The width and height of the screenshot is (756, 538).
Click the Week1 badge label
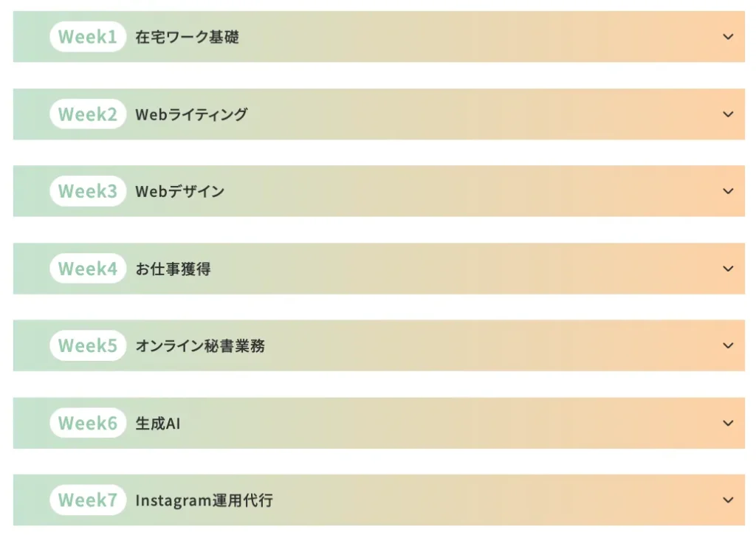(x=88, y=37)
